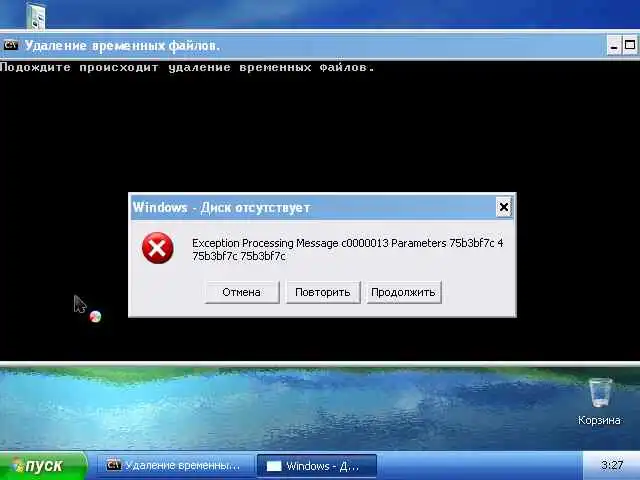This screenshot has width=640, height=480.
Task: Maximize the console window
Action: tap(631, 45)
